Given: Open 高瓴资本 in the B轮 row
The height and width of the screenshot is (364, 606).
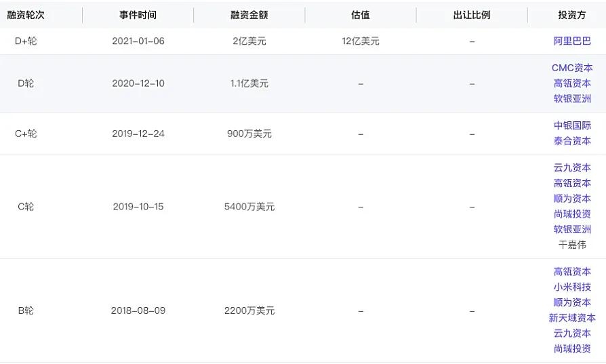Looking at the screenshot, I should coord(572,272).
